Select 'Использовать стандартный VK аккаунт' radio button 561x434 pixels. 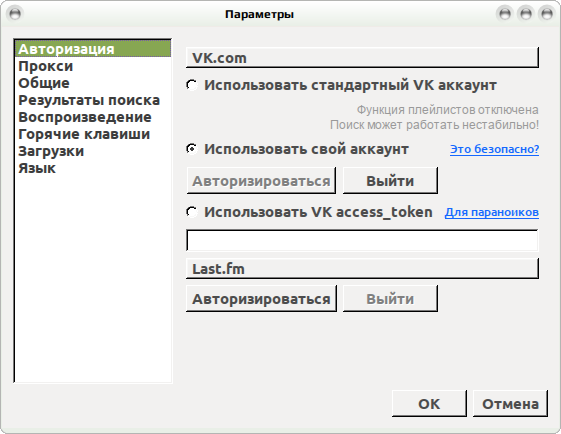[x=192, y=85]
